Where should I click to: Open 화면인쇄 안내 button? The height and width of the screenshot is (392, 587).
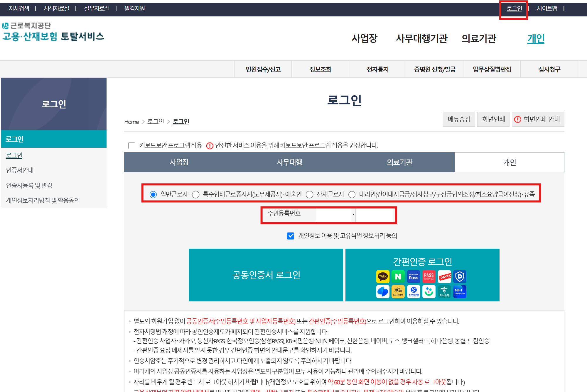point(538,119)
